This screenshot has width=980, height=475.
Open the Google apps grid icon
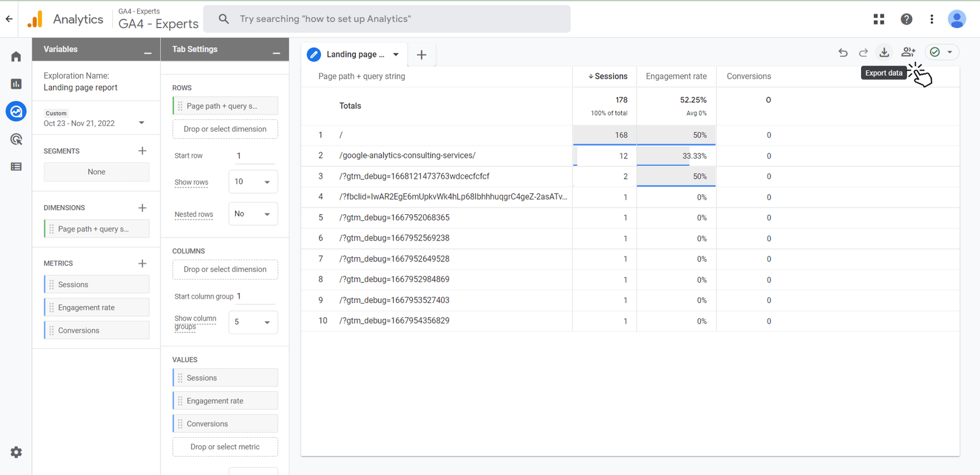879,19
